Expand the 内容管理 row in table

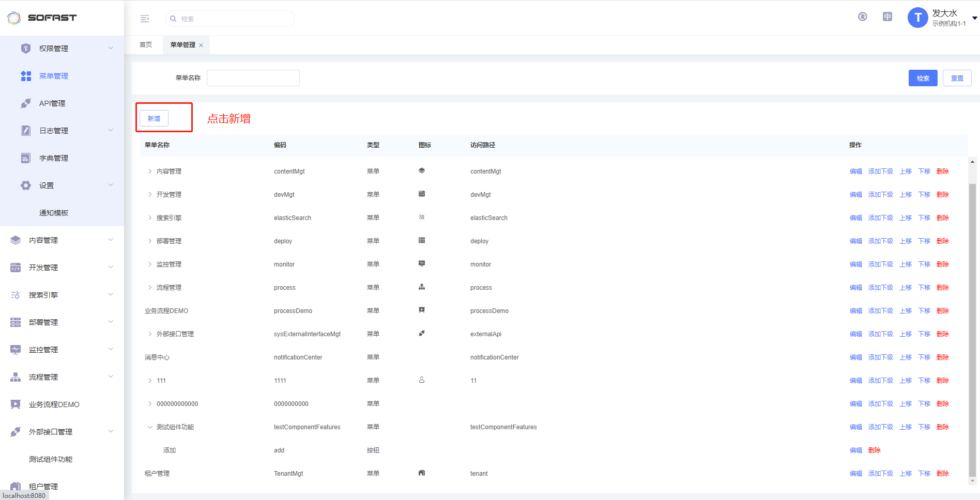tap(150, 171)
